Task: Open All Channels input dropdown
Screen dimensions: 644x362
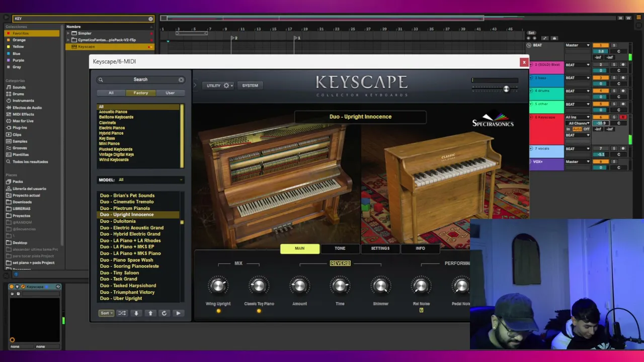Action: [x=578, y=123]
